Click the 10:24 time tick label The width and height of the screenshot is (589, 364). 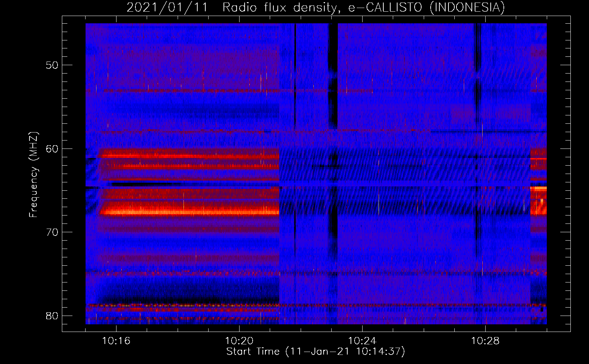click(x=362, y=341)
